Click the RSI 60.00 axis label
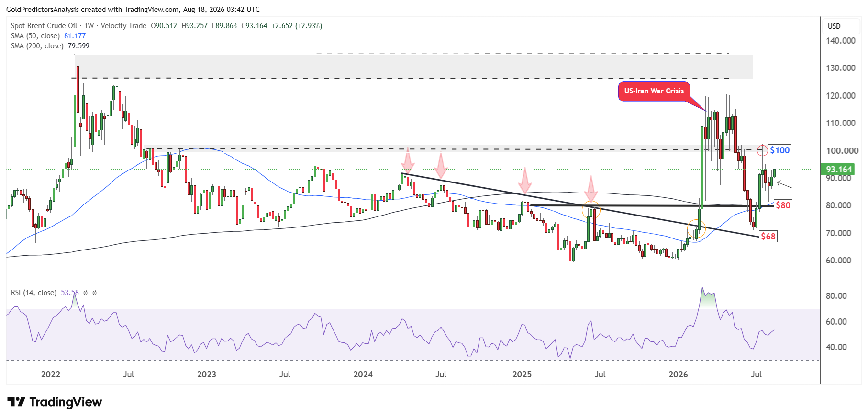 [836, 322]
